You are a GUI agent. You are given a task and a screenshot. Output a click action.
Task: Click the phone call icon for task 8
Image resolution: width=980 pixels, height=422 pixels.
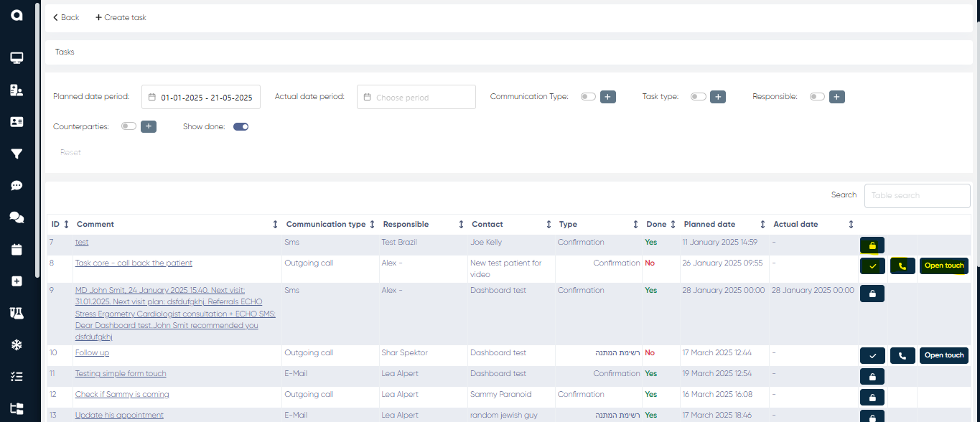tap(902, 266)
